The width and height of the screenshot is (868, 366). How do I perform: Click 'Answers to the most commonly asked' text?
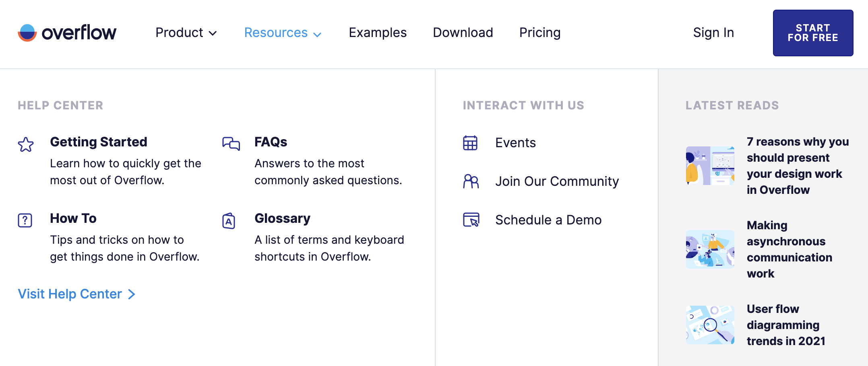tap(328, 172)
